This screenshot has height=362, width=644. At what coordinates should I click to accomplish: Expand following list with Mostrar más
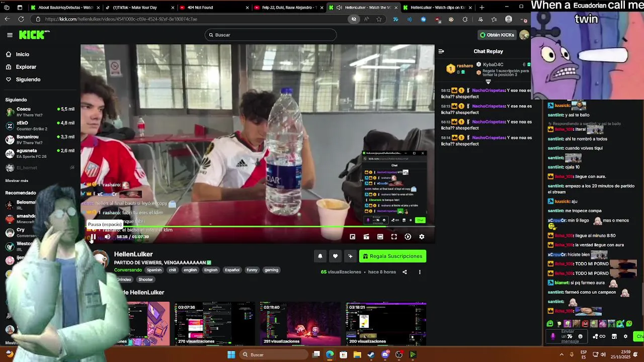pyautogui.click(x=17, y=180)
